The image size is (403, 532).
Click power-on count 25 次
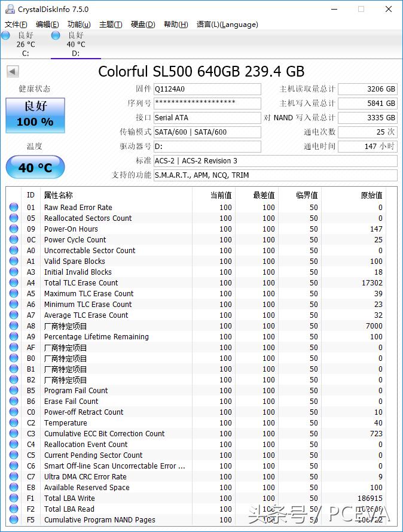367,132
